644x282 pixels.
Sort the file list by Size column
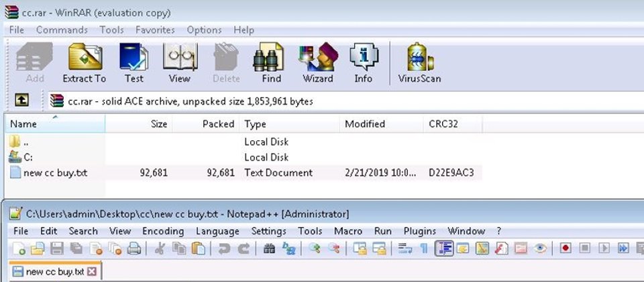tap(139, 124)
